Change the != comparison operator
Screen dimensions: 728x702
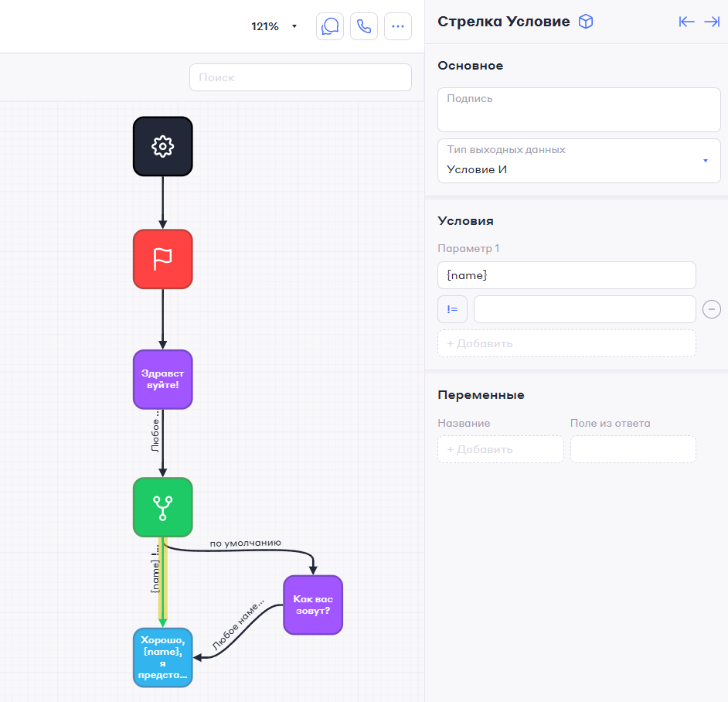(x=452, y=309)
